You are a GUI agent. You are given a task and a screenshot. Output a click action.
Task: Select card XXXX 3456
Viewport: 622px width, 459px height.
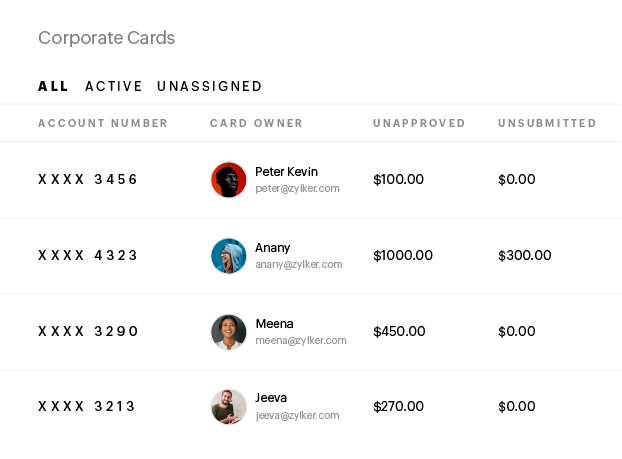pos(88,180)
